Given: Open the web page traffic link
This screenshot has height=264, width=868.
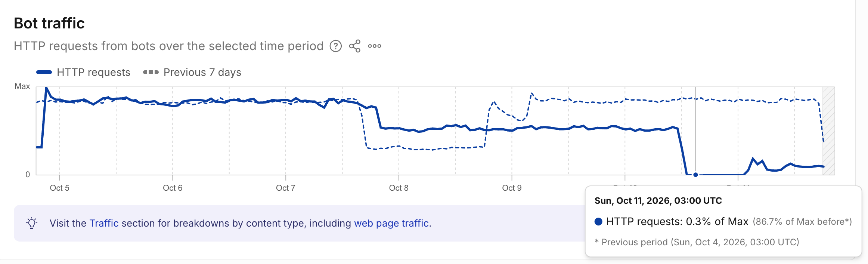Looking at the screenshot, I should tap(391, 223).
